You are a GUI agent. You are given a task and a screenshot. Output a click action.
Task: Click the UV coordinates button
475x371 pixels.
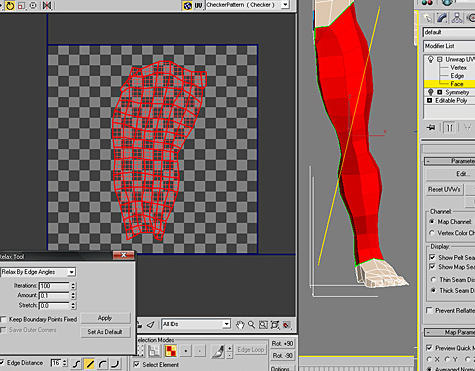click(198, 5)
